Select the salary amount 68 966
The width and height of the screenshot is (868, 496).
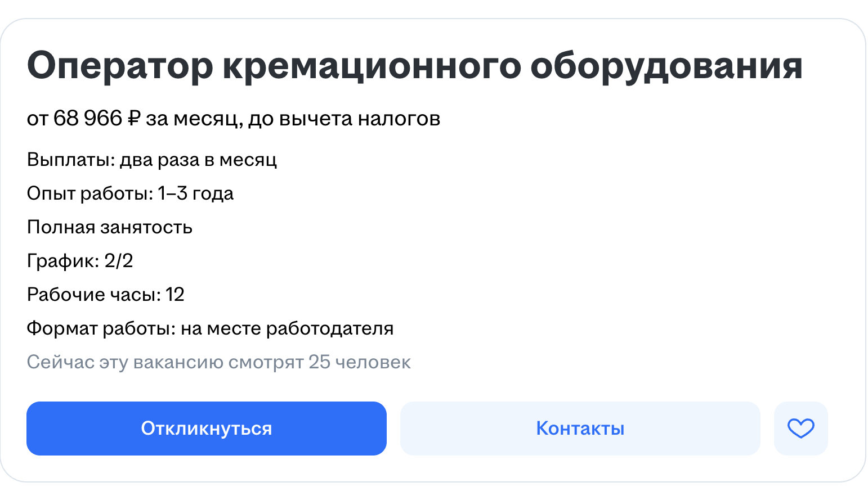point(88,118)
